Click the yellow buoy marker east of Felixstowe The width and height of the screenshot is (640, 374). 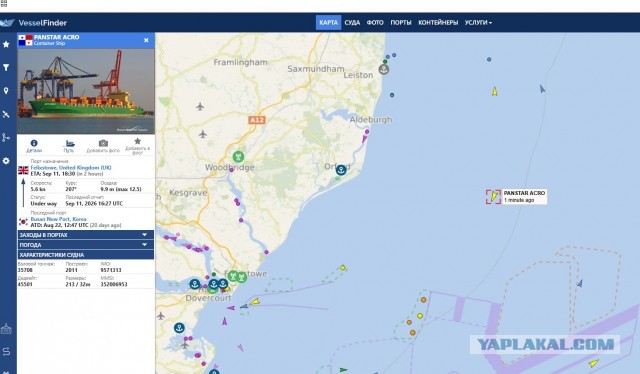(x=343, y=268)
